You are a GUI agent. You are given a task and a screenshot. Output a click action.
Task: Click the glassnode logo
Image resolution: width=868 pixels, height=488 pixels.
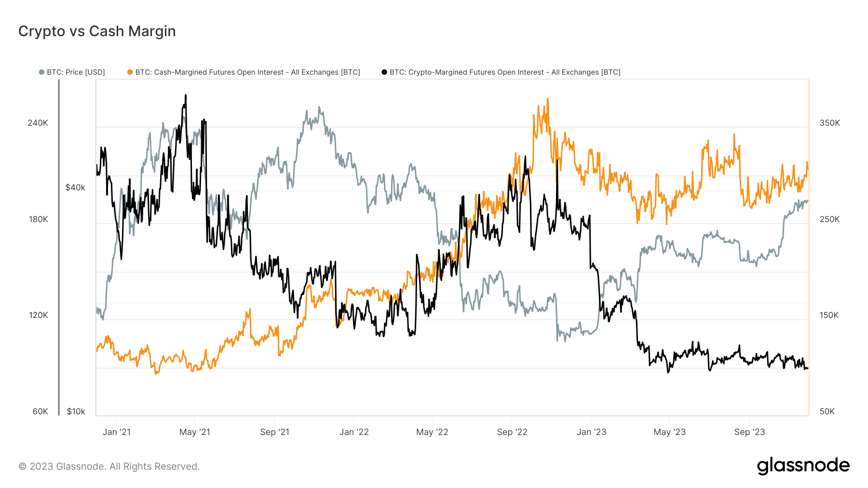[803, 466]
